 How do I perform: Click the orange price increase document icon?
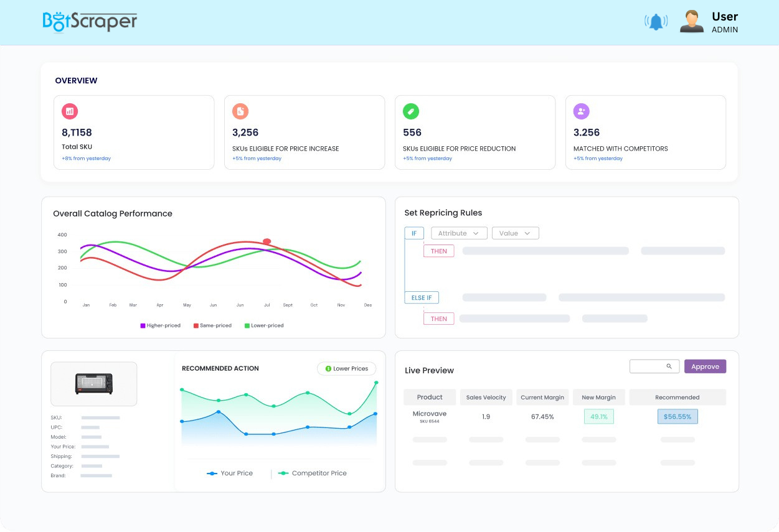(x=240, y=111)
